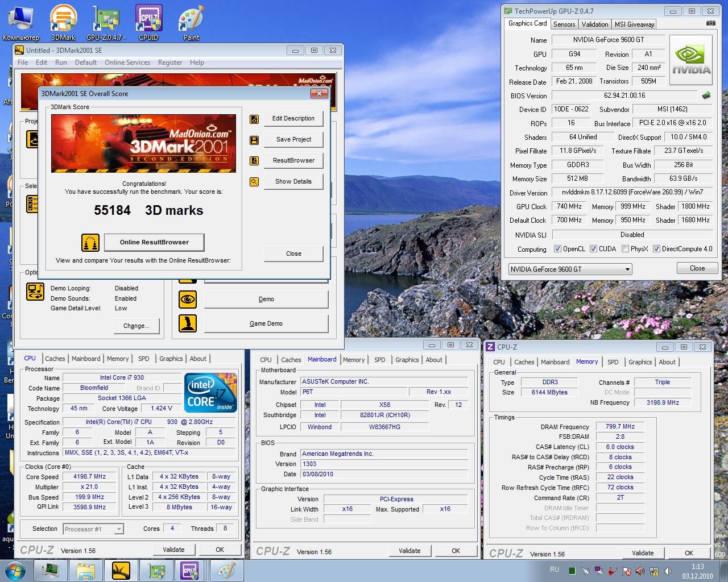Switch to MSI Giveaway tab in GPU-Z
728x582 pixels.
[x=634, y=24]
